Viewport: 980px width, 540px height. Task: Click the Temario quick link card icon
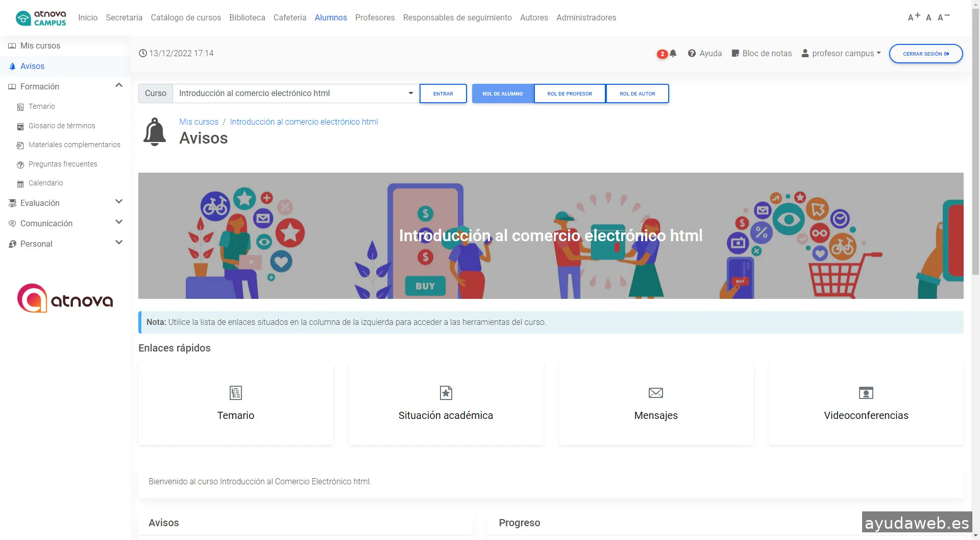[x=235, y=393]
